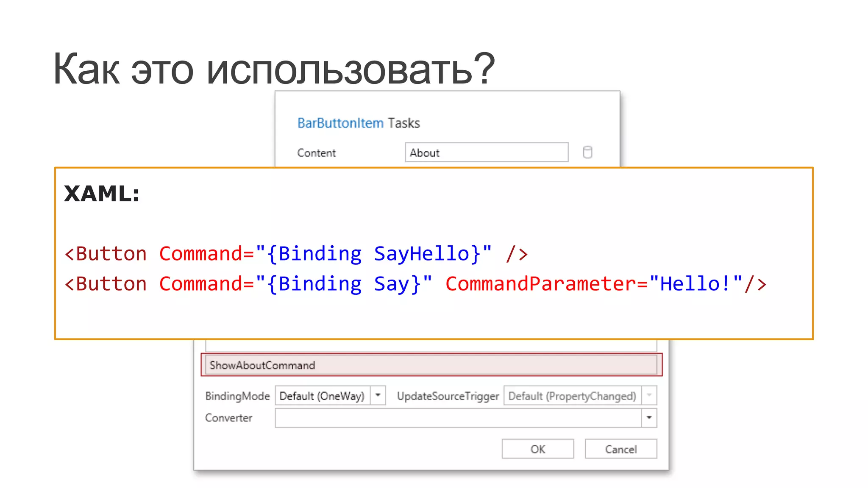The image size is (868, 488).
Task: Open the Converter combo box dropdown arrow
Action: click(x=649, y=418)
